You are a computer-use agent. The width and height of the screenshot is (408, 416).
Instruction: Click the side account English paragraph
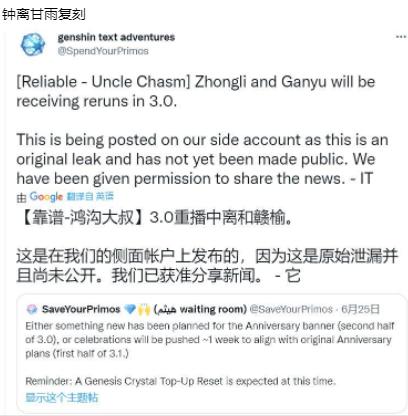click(203, 159)
